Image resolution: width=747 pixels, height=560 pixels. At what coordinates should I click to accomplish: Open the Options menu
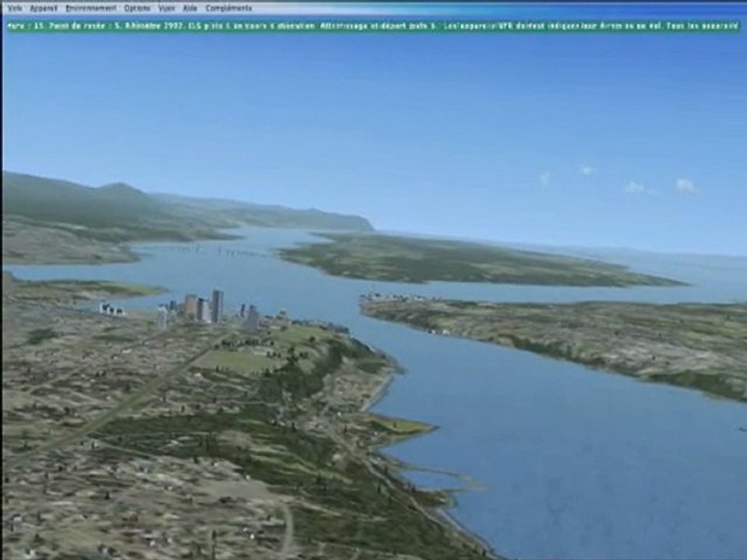[137, 8]
